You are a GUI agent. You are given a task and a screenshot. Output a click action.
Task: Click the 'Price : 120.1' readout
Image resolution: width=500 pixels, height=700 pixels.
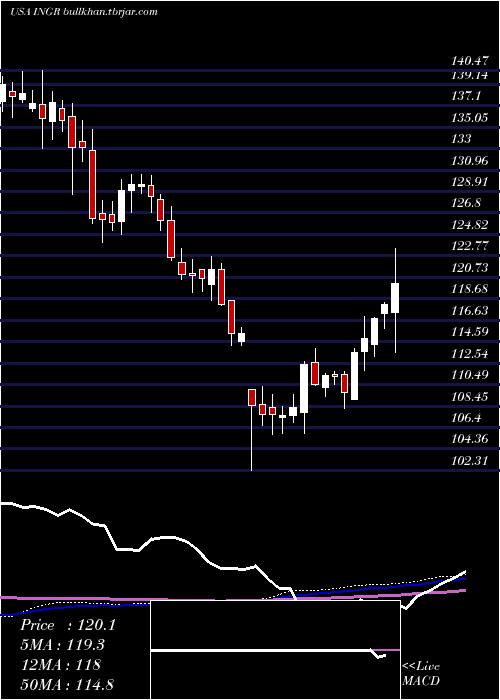[x=67, y=625]
